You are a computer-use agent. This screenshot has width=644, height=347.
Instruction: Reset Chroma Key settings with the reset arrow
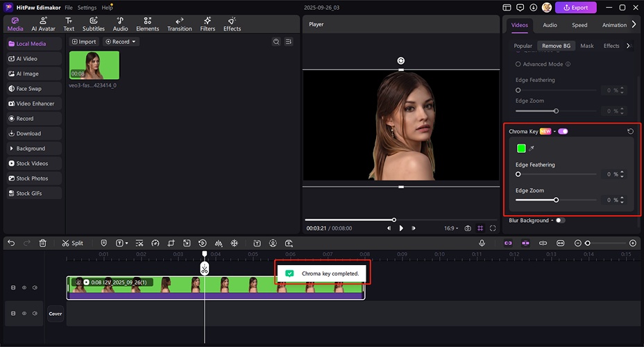point(630,131)
